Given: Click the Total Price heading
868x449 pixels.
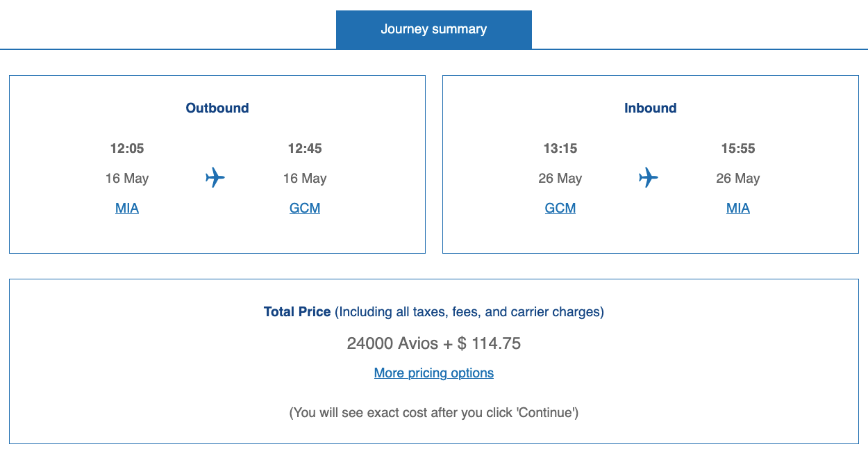Looking at the screenshot, I should pos(297,311).
